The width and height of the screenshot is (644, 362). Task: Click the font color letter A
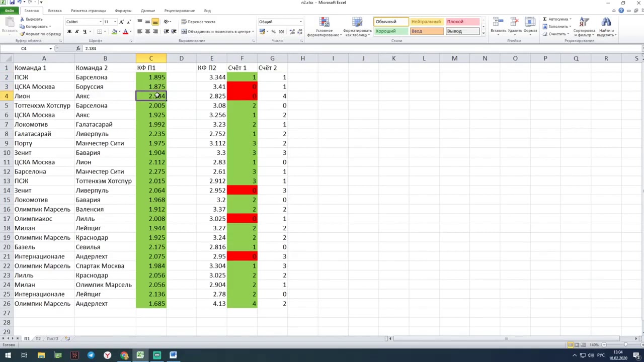pyautogui.click(x=125, y=32)
